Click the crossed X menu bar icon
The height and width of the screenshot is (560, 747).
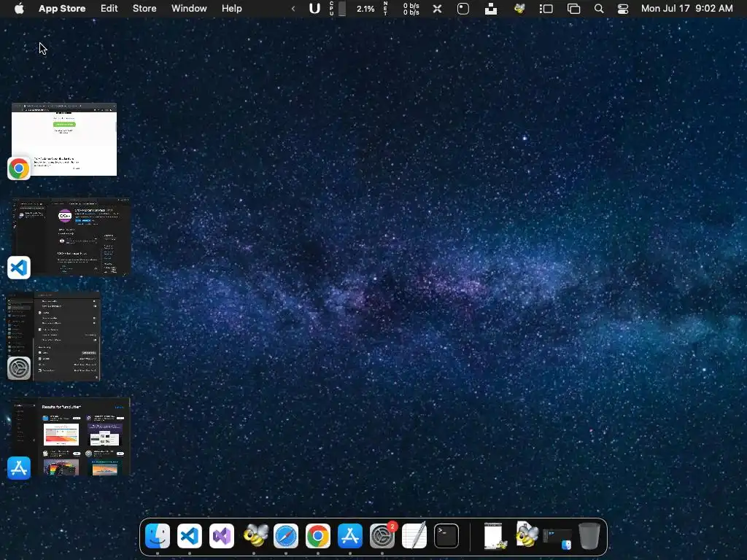pos(438,8)
